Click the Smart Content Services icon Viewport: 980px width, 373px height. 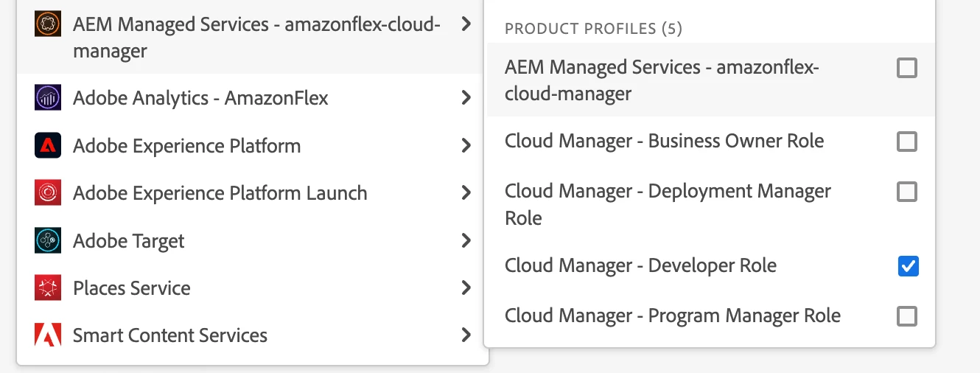click(48, 335)
